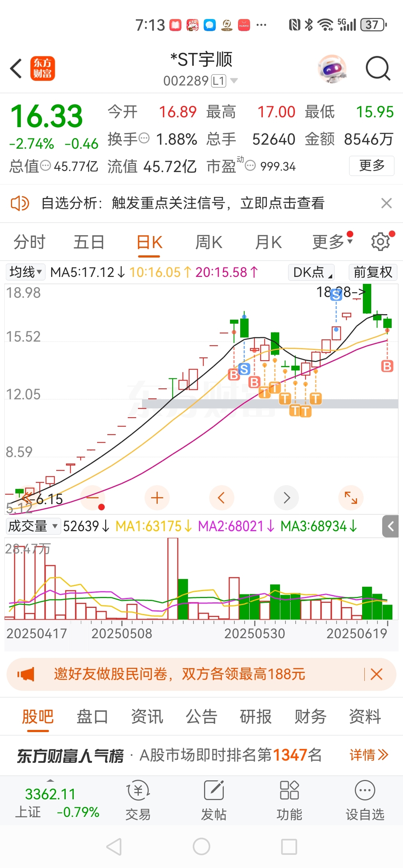Open 交易 trade icon
The image size is (403, 868).
click(x=138, y=800)
